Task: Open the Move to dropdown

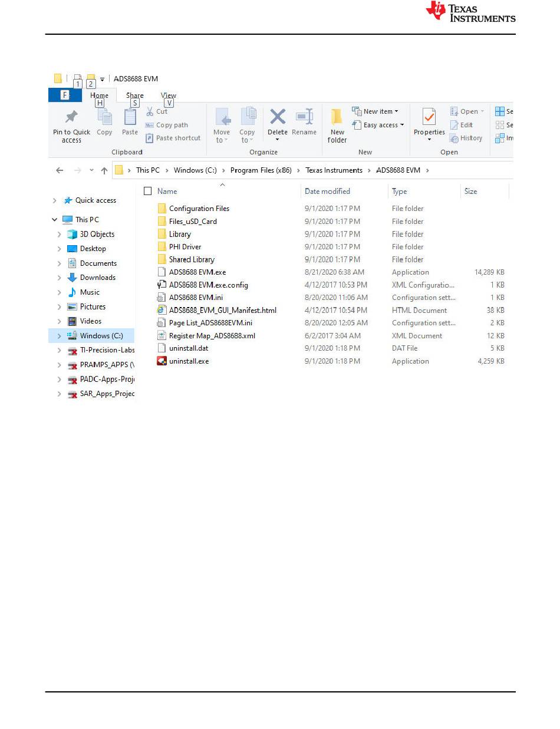Action: click(222, 125)
